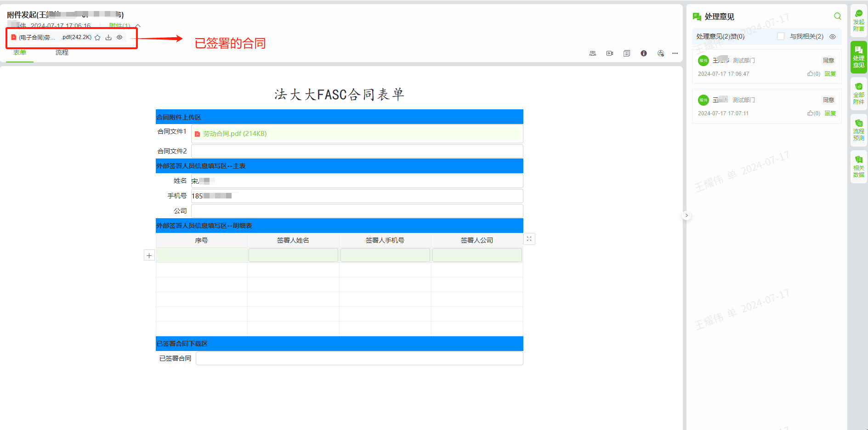Image resolution: width=868 pixels, height=430 pixels.
Task: Click the 签署人姓名 column header
Action: coord(293,240)
